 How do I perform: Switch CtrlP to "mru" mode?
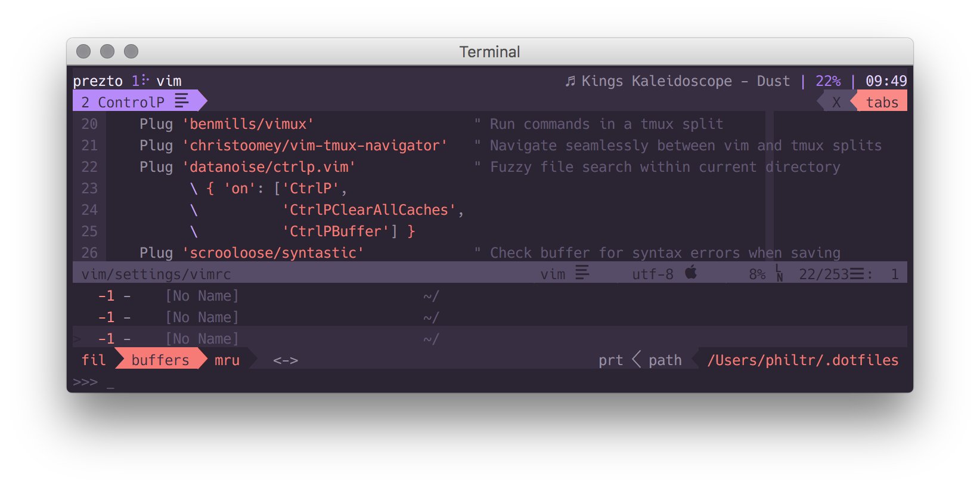click(227, 360)
